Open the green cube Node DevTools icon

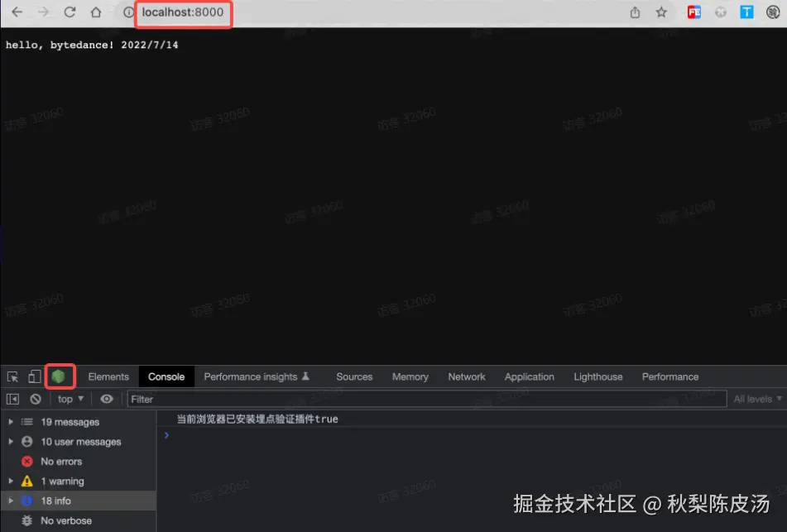(59, 376)
